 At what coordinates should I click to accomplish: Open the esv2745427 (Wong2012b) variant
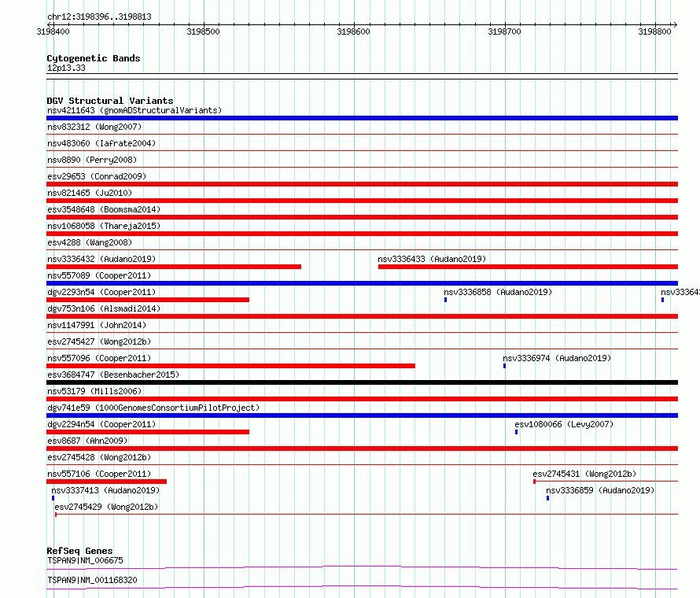point(99,341)
